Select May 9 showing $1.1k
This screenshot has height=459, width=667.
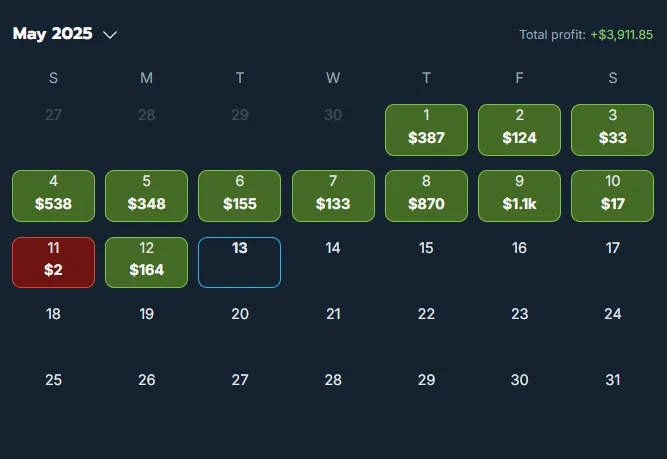(x=519, y=196)
